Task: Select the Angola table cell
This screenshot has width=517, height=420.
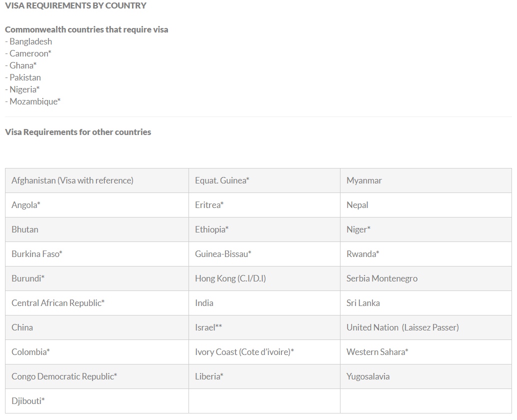Action: (26, 205)
